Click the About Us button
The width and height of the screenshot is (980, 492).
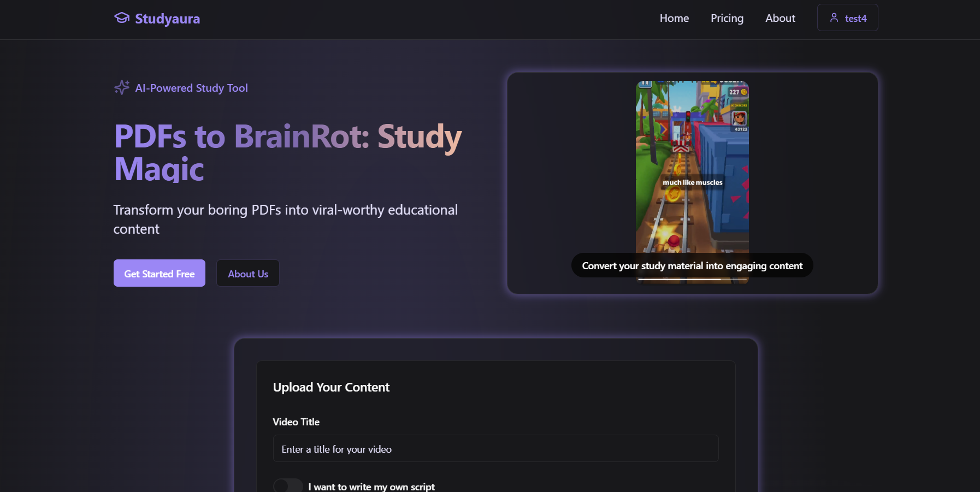pos(247,273)
